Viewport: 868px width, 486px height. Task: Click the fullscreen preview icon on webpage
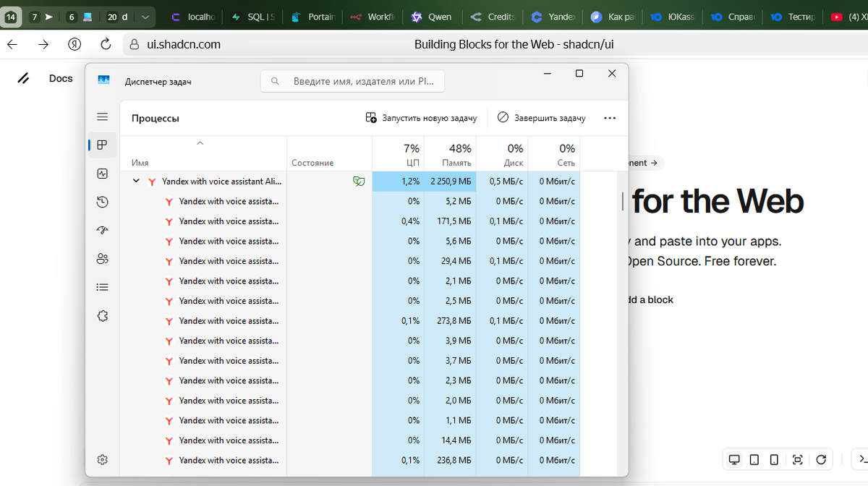(x=798, y=459)
